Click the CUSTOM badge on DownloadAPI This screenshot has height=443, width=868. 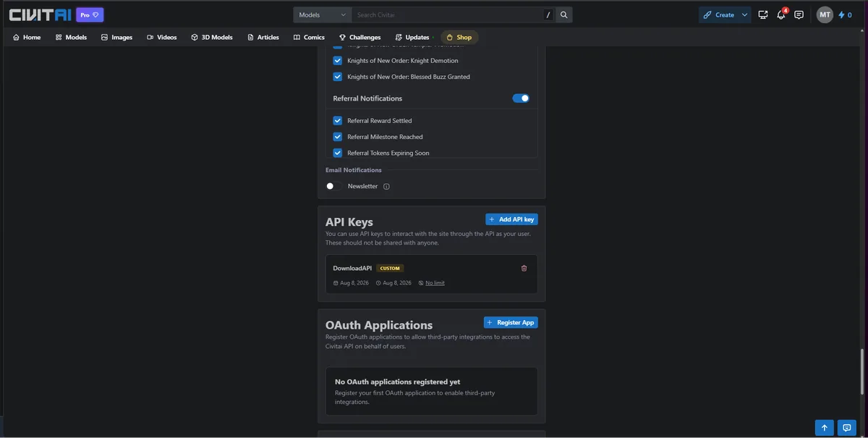pos(390,268)
